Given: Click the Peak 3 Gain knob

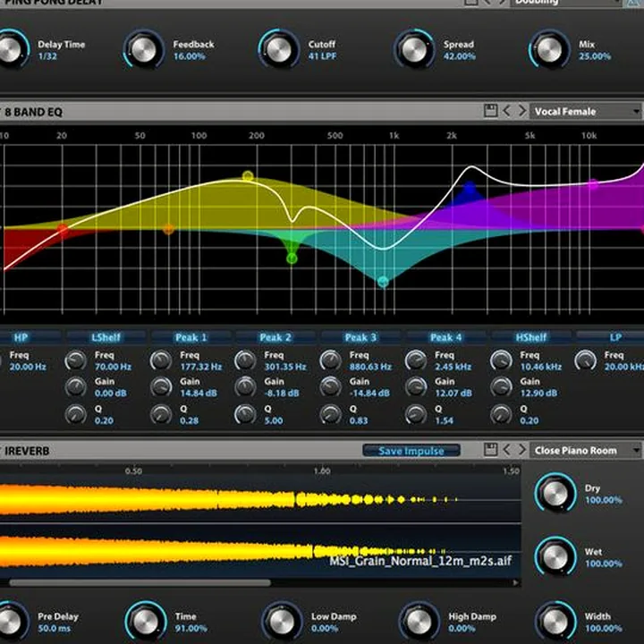Looking at the screenshot, I should point(331,387).
